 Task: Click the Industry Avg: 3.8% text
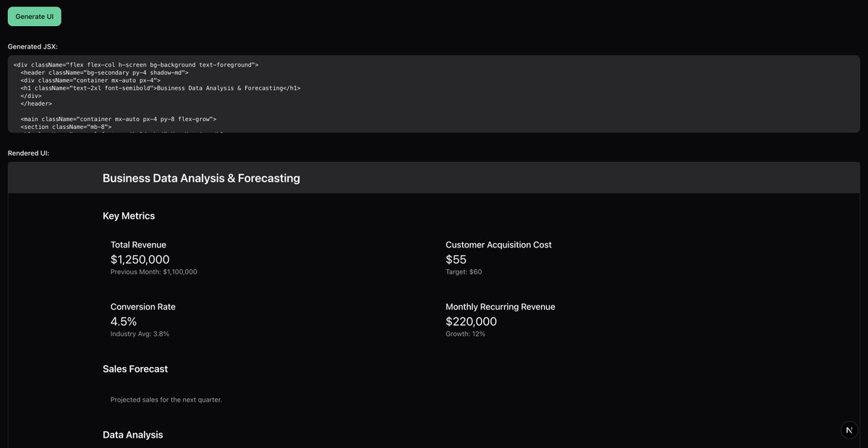point(140,333)
